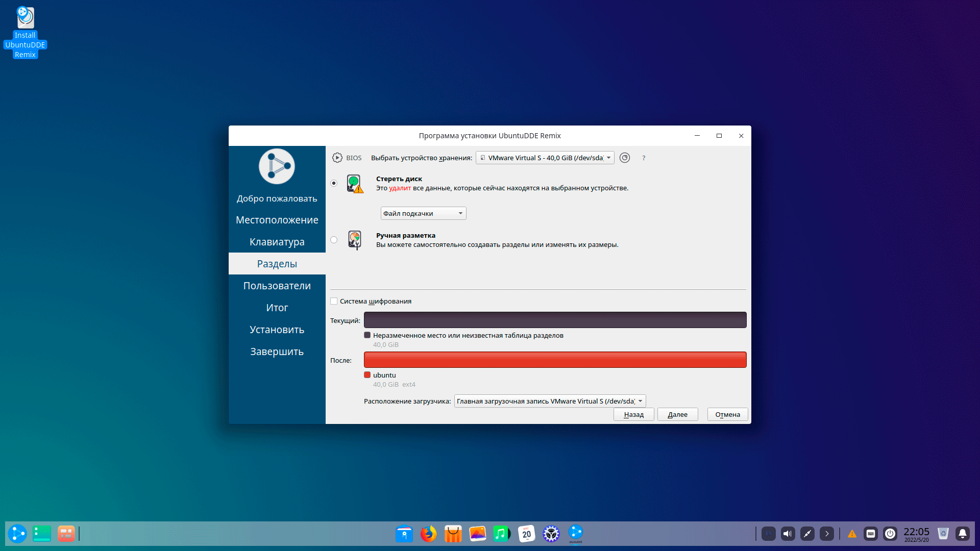980x551 pixels.
Task: Click the refresh storage devices icon
Action: 625,158
